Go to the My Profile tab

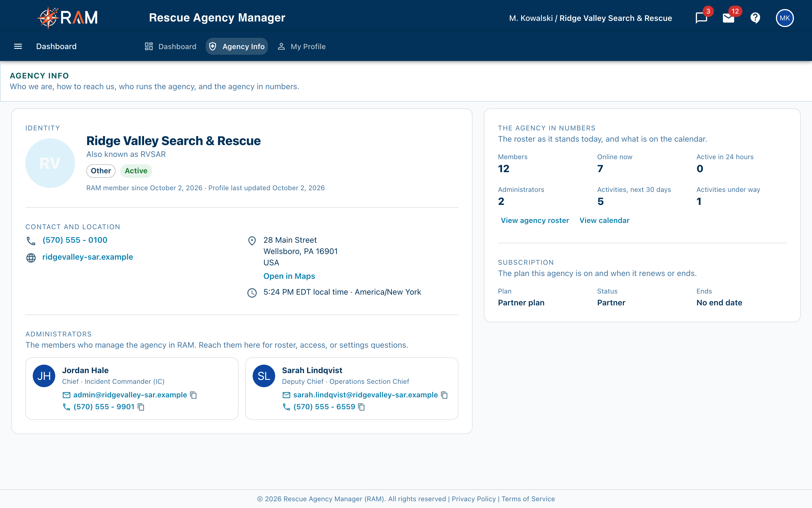[301, 46]
